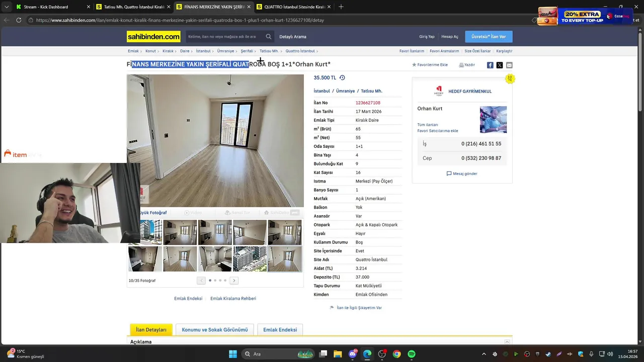This screenshot has height=362, width=644.
Task: Open the price history clock icon beside 35.500 TL
Action: click(x=342, y=77)
